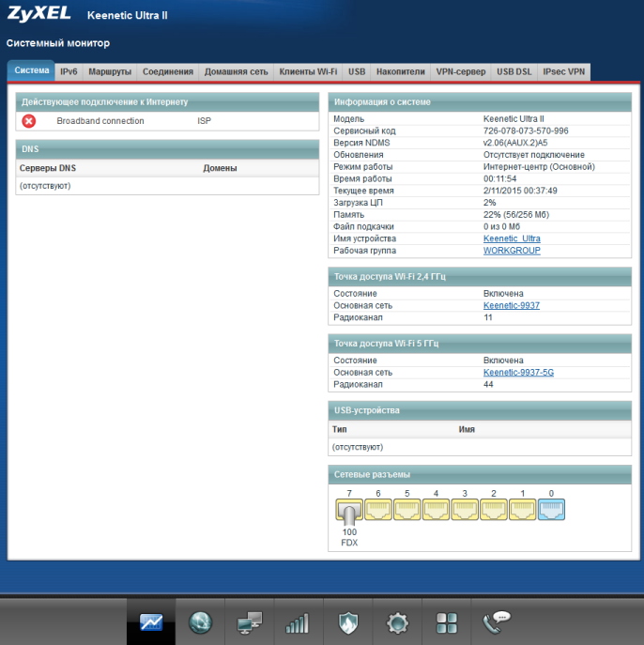
Task: Click network port 5 icon
Action: (406, 509)
